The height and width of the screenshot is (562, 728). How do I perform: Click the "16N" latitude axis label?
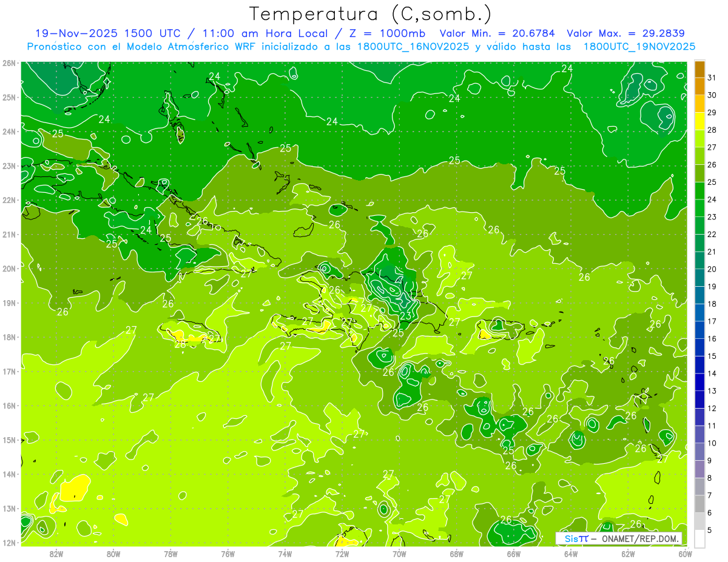point(8,406)
